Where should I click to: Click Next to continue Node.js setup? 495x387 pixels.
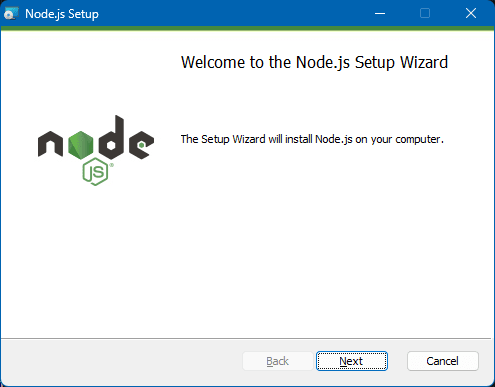click(x=352, y=361)
